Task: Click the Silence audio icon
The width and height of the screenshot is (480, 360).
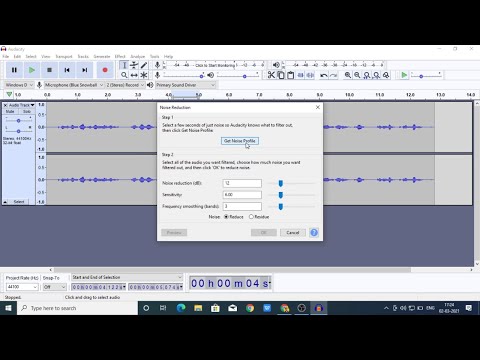Action: click(x=310, y=75)
